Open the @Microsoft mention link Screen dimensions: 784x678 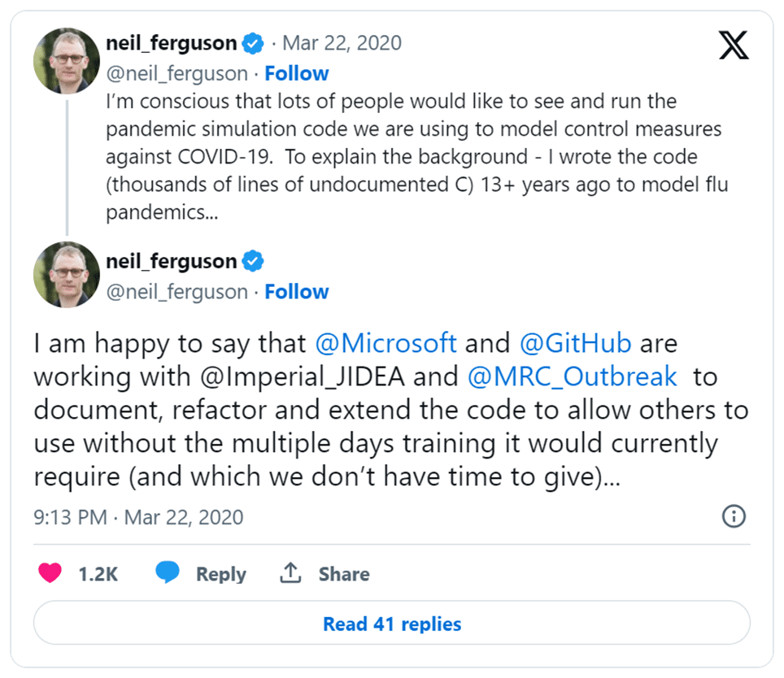click(x=385, y=344)
